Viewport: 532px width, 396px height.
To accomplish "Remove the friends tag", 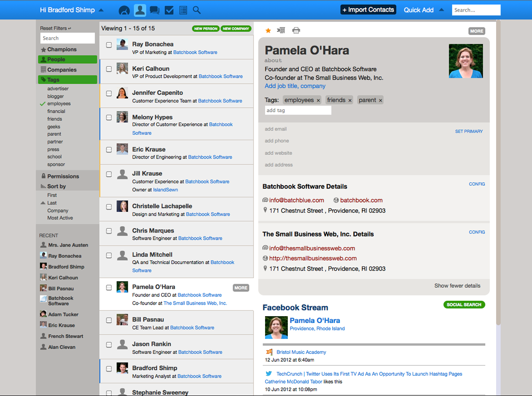I will coord(350,101).
